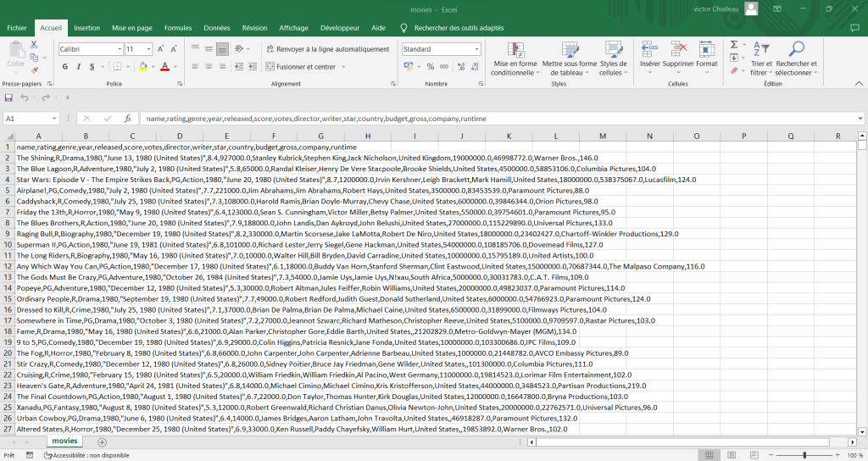868x461 pixels.
Task: Open Styles de cellules
Action: (614, 58)
